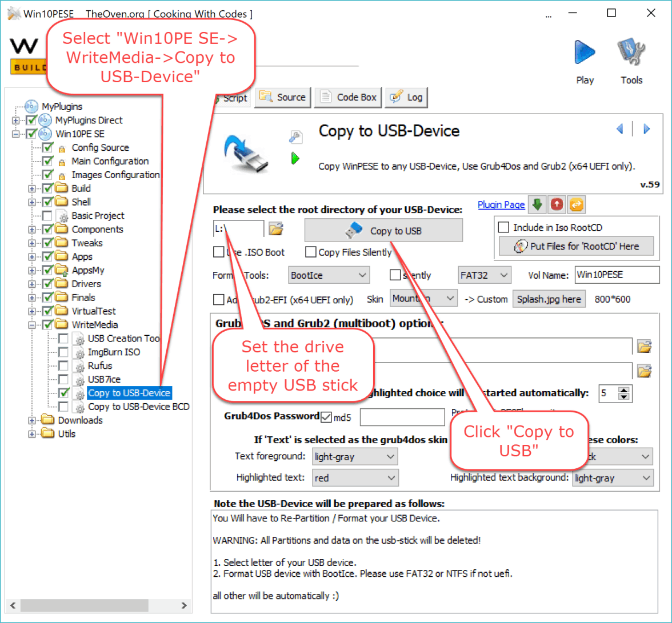Click the red upload arrow icon
This screenshot has width=672, height=623.
(x=557, y=204)
